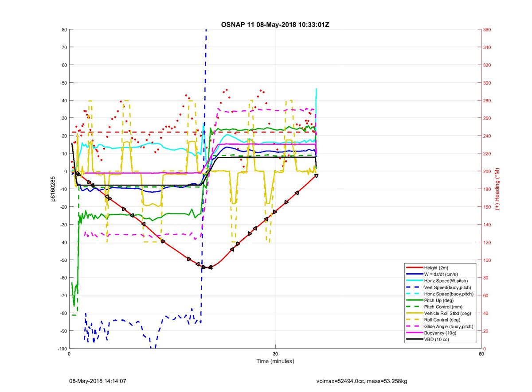The height and width of the screenshot is (392, 532).
Task: Click the "-50" tick on the left axis
Action: click(63, 260)
